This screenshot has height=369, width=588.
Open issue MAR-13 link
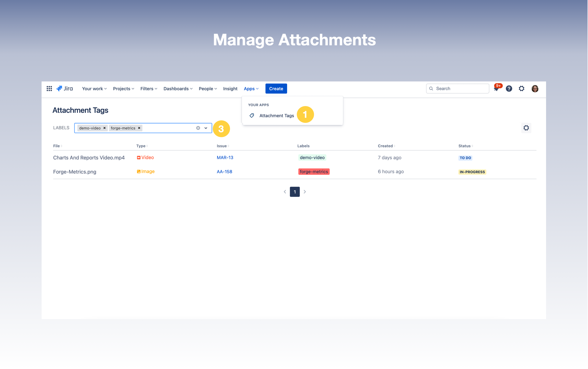coord(225,158)
